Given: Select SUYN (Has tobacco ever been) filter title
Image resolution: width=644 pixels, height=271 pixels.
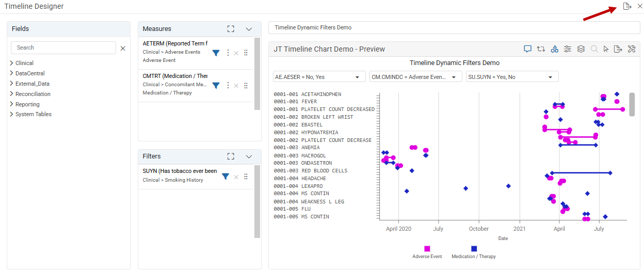Looking at the screenshot, I should [180, 171].
